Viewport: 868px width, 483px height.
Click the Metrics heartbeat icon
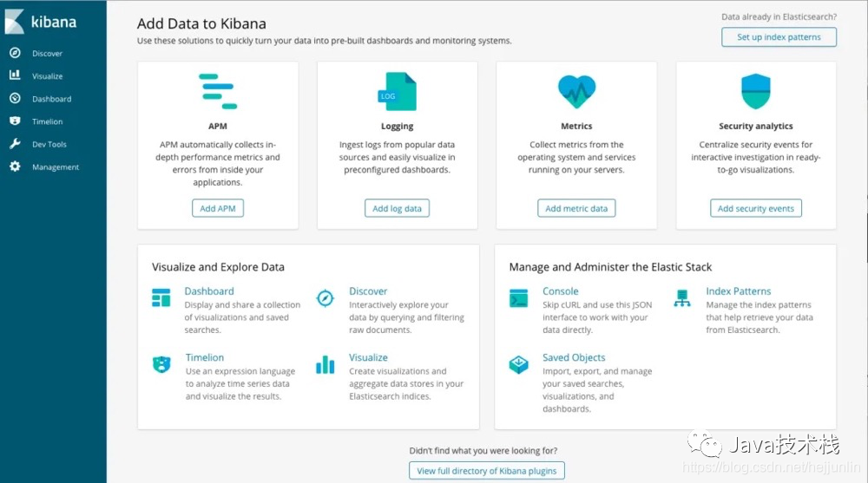pyautogui.click(x=576, y=91)
